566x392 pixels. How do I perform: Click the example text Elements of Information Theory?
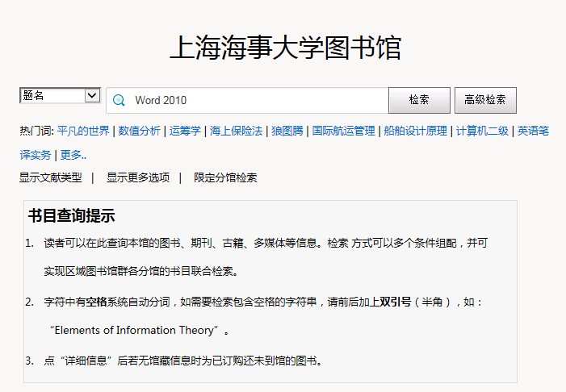134,331
